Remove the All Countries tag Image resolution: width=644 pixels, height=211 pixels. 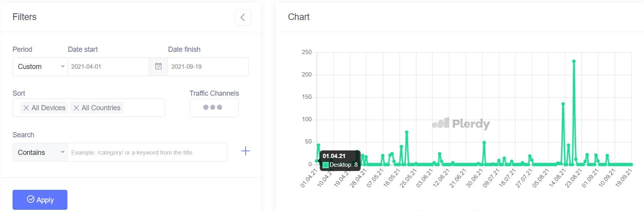coord(76,108)
